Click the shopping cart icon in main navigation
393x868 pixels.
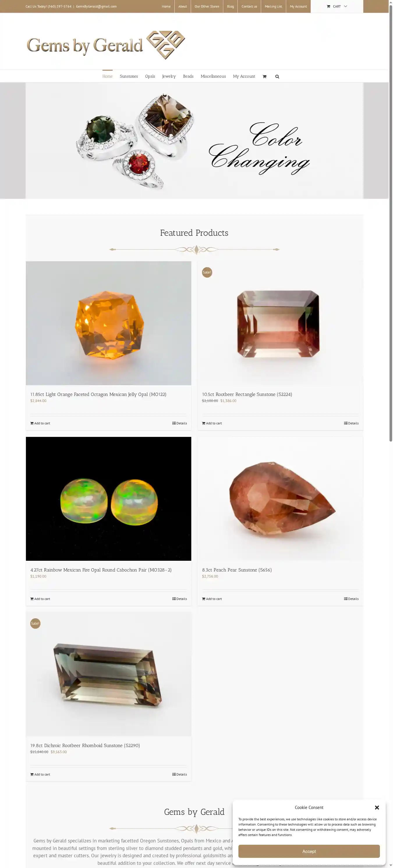(x=264, y=76)
